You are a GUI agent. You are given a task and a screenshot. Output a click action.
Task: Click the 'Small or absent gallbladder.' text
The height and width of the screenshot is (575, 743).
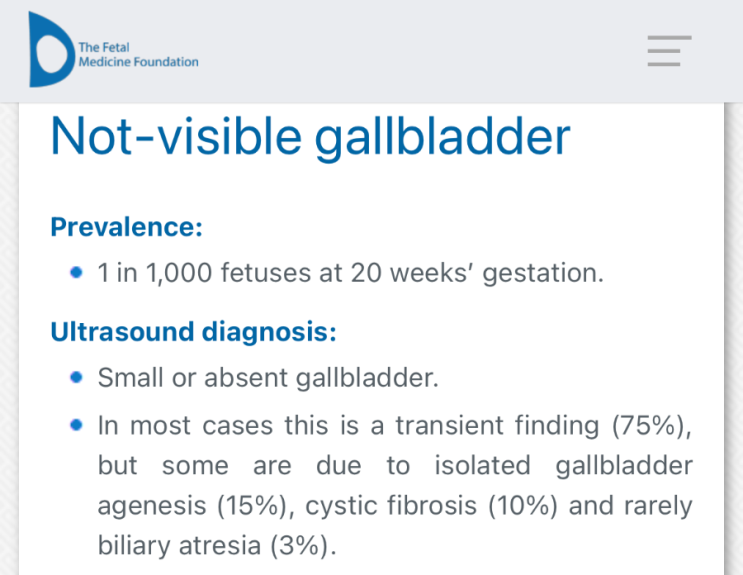point(268,379)
